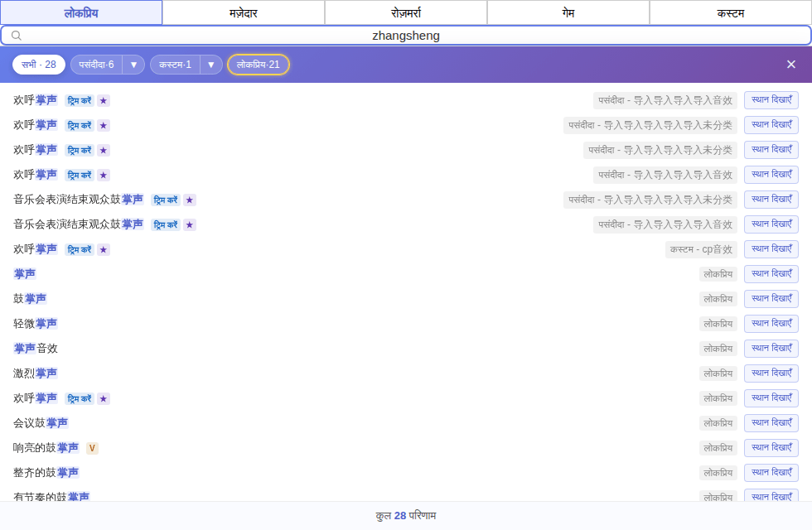Image resolution: width=812 pixels, height=530 pixels.
Task: Switch to the मज़ेदार tab
Action: point(244,13)
